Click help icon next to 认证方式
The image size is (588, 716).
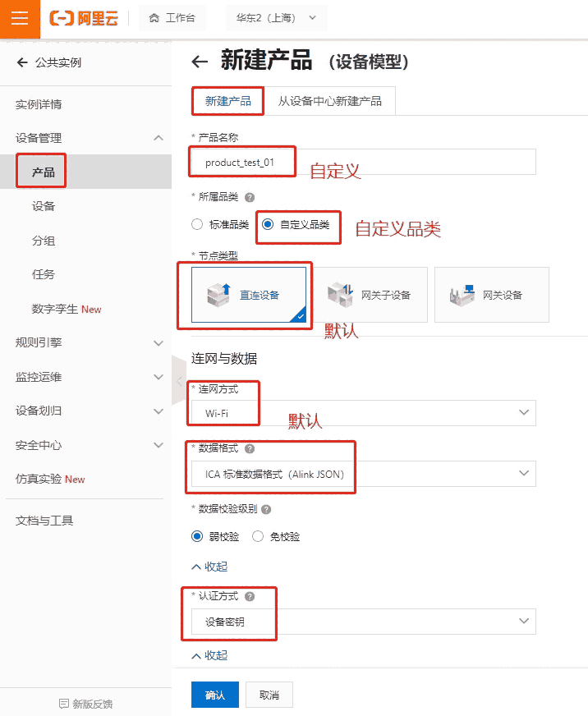point(250,597)
